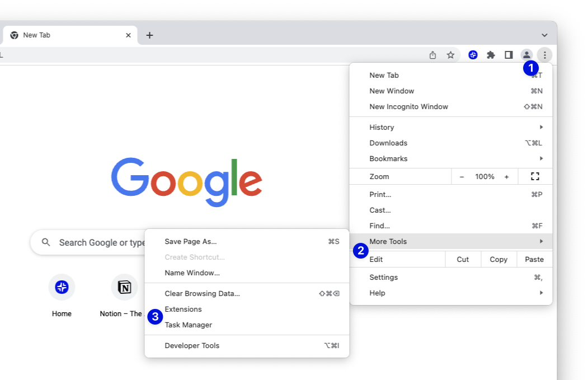Select New Incognito Window
The height and width of the screenshot is (380, 588).
[451, 107]
